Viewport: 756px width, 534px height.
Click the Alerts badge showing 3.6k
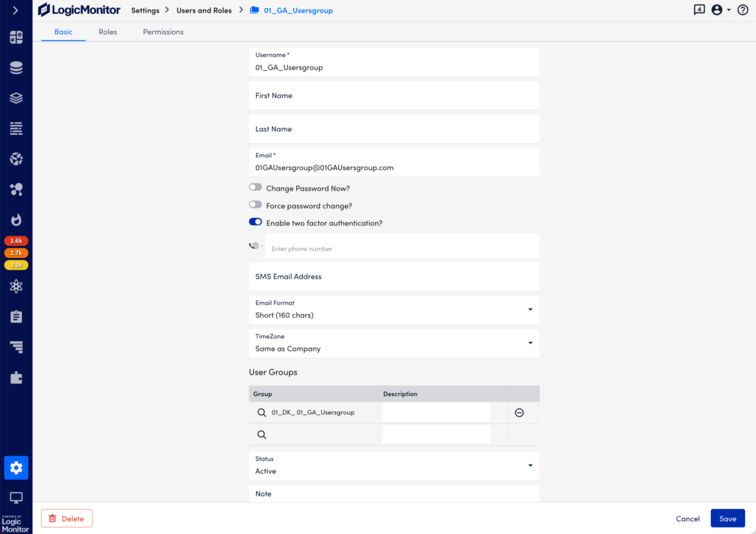16,240
